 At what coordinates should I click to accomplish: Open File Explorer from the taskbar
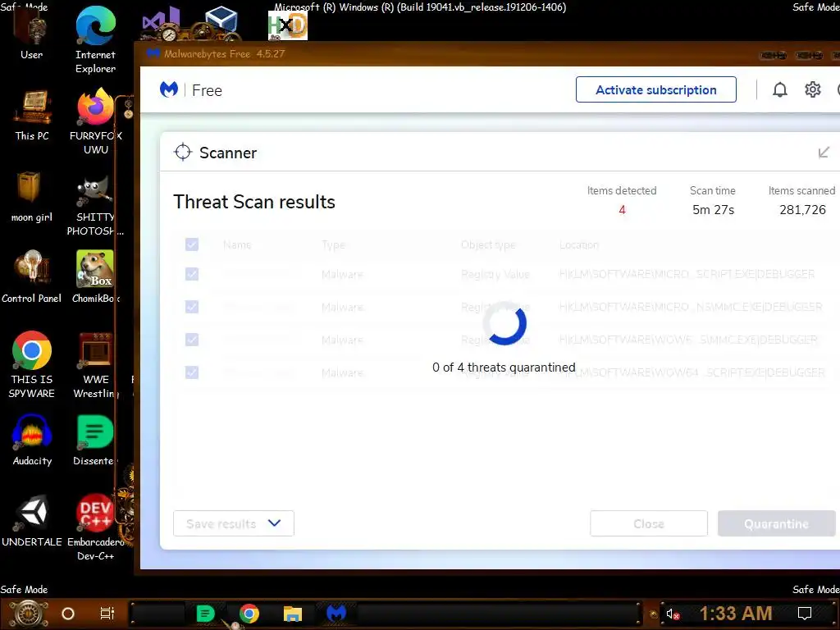pos(293,614)
